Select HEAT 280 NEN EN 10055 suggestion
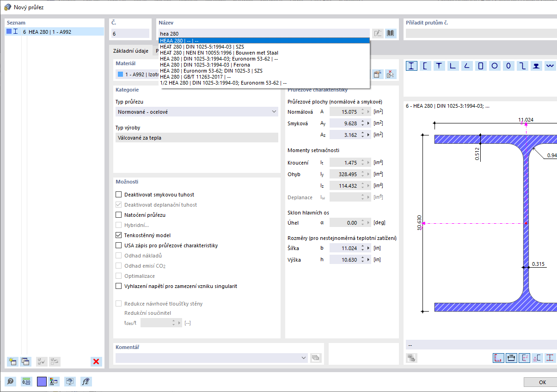 coord(264,53)
